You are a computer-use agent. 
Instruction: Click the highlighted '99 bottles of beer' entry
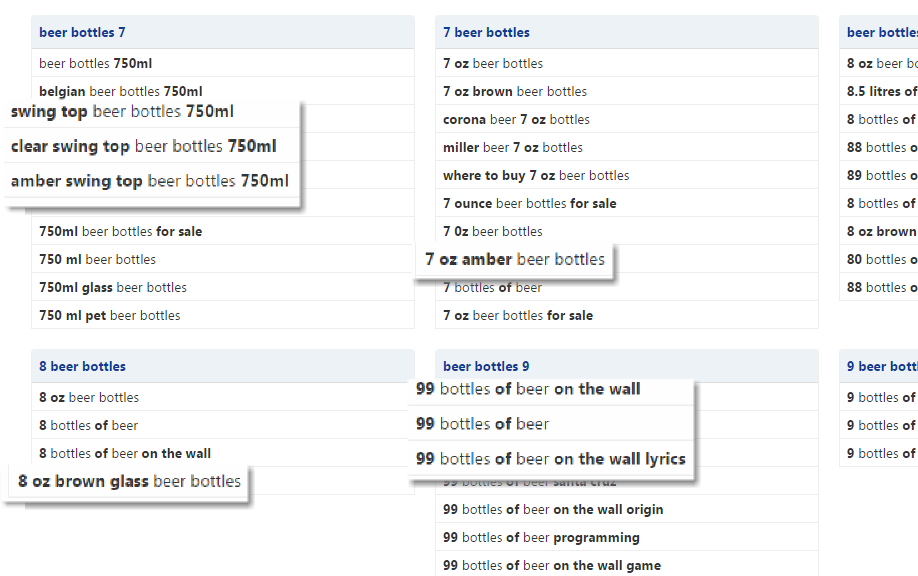pos(482,424)
